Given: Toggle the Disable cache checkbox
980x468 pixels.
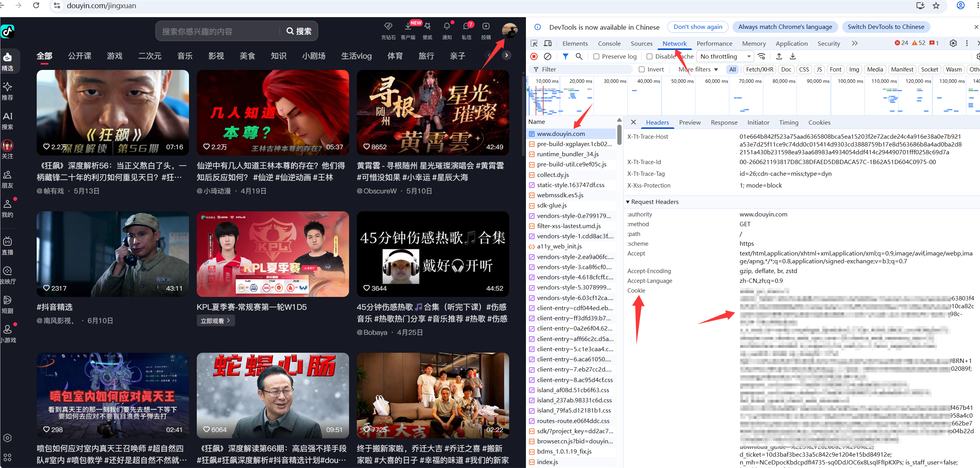Looking at the screenshot, I should point(649,57).
